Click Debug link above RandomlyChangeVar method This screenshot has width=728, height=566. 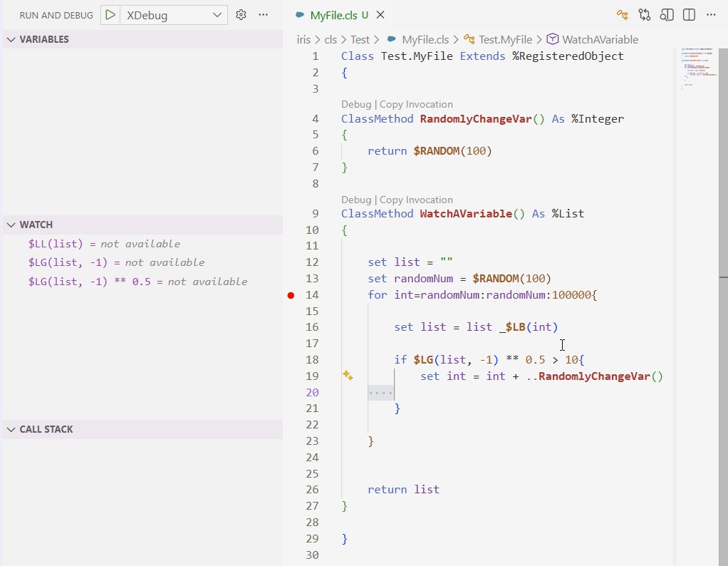(356, 104)
